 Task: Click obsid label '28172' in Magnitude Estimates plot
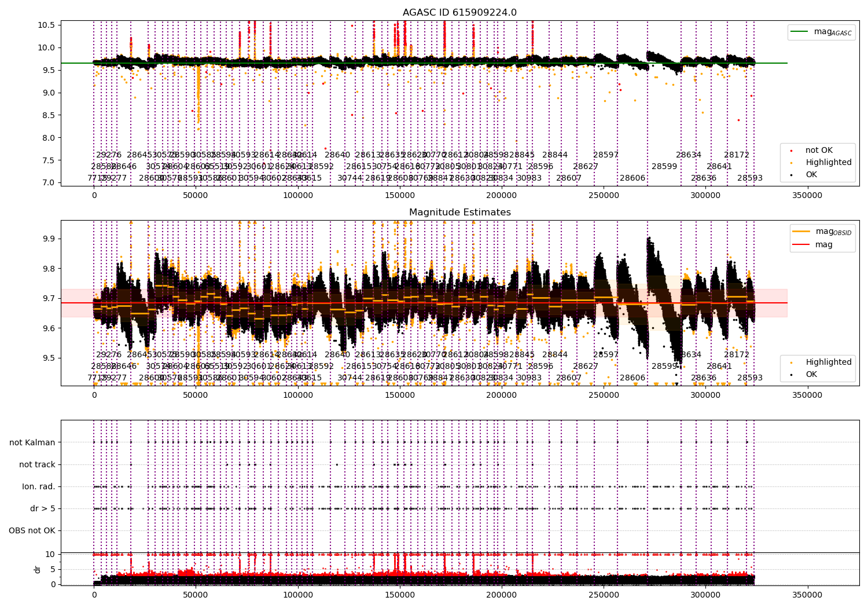(x=737, y=354)
